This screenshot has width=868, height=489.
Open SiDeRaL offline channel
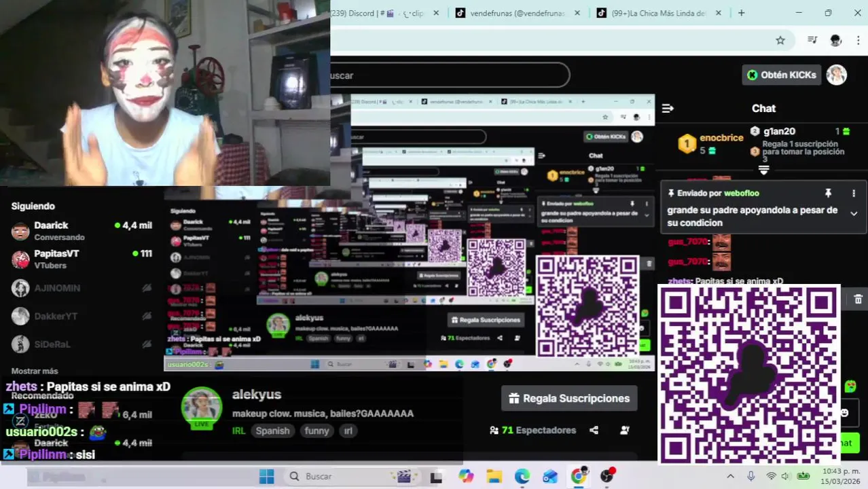(x=82, y=344)
